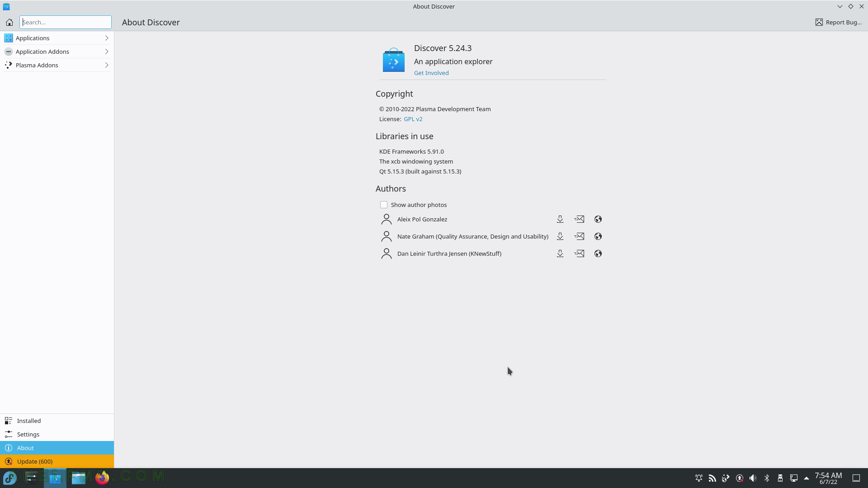Open Bluetooth tray icon
The width and height of the screenshot is (868, 488).
pos(767,478)
